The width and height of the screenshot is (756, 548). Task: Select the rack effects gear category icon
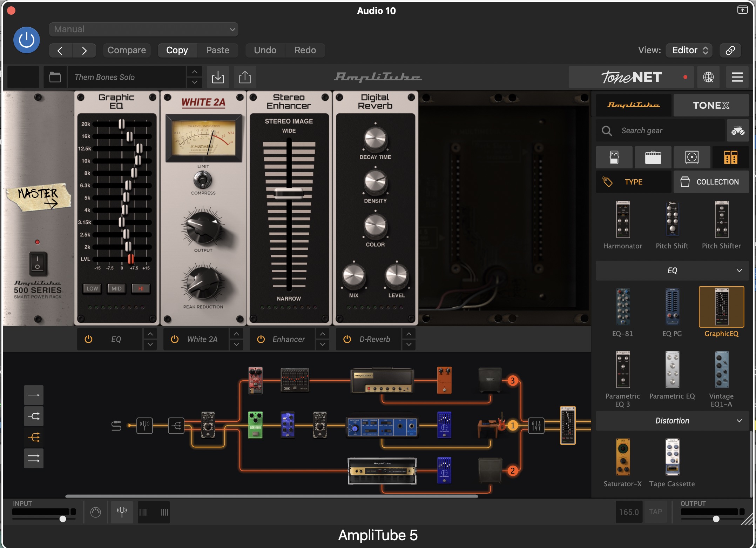730,158
